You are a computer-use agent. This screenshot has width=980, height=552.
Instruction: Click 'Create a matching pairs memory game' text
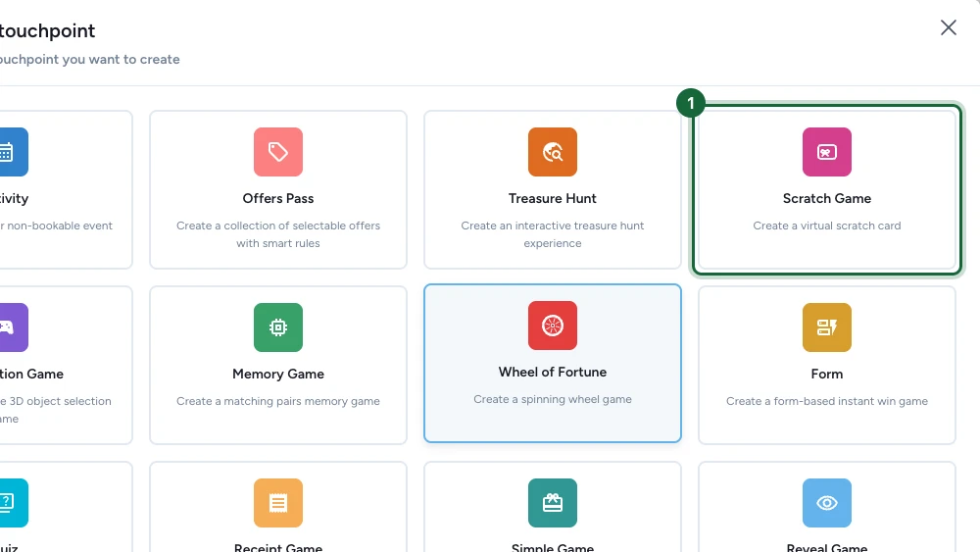click(278, 401)
